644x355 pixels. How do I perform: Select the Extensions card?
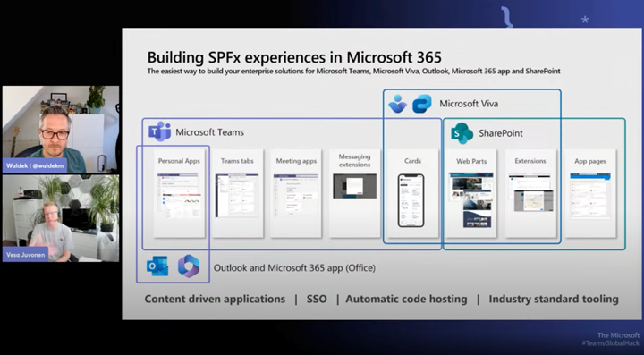(530, 193)
